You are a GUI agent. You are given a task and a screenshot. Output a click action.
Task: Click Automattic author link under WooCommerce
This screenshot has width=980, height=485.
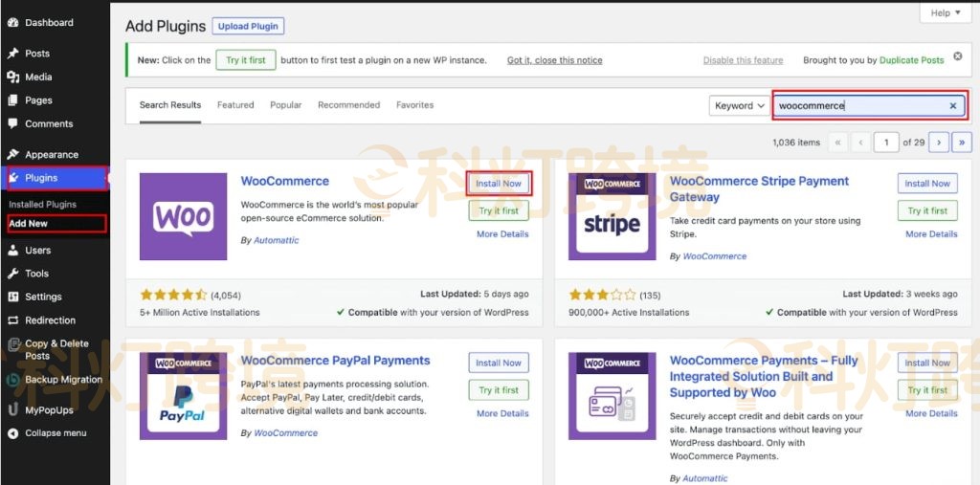click(277, 241)
